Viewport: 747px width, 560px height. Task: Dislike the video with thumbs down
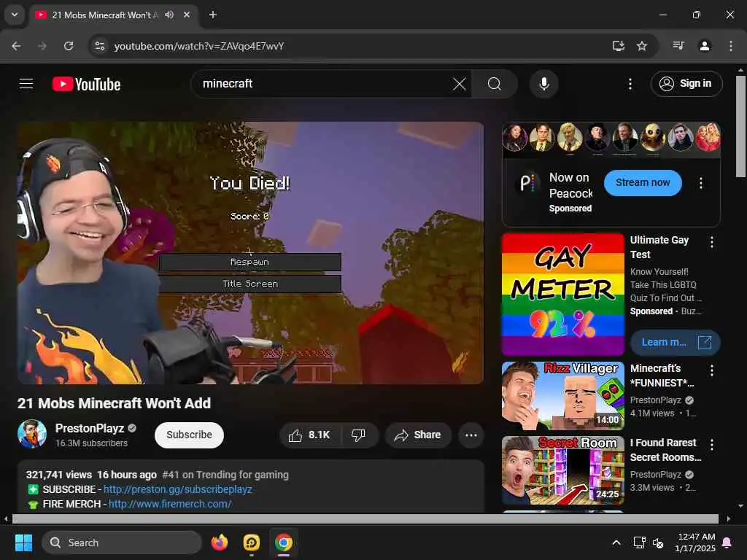(x=359, y=435)
